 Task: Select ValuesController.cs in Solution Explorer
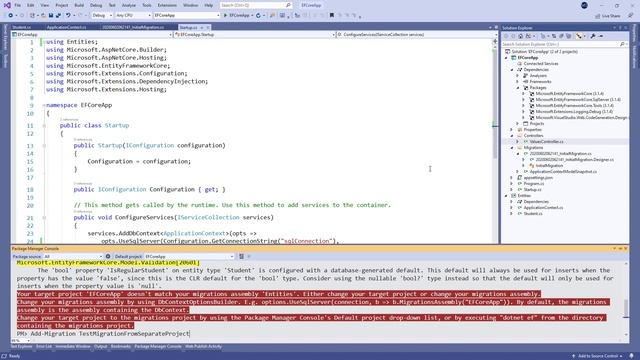546,142
